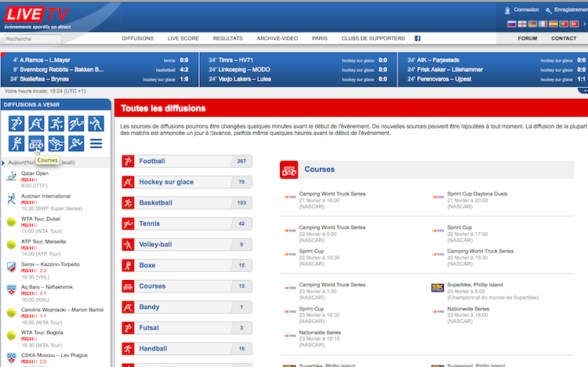Open the RESULTATS menu item
The width and height of the screenshot is (588, 367).
pos(227,38)
